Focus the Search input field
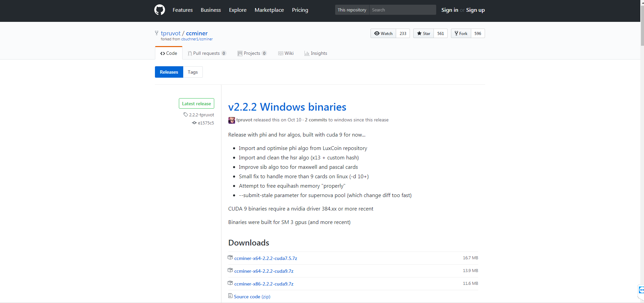Viewport: 644px width, 303px height. (402, 10)
